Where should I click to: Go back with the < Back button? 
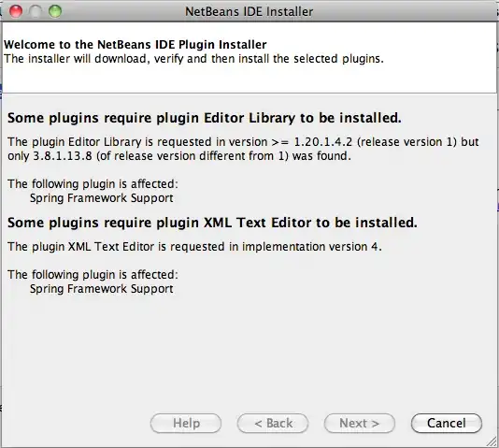(273, 423)
